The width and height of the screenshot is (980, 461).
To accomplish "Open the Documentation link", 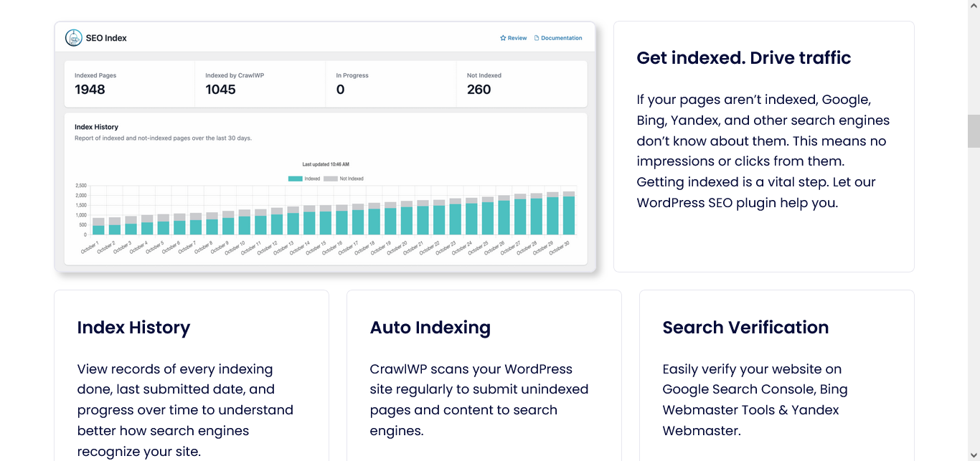I will pyautogui.click(x=561, y=38).
